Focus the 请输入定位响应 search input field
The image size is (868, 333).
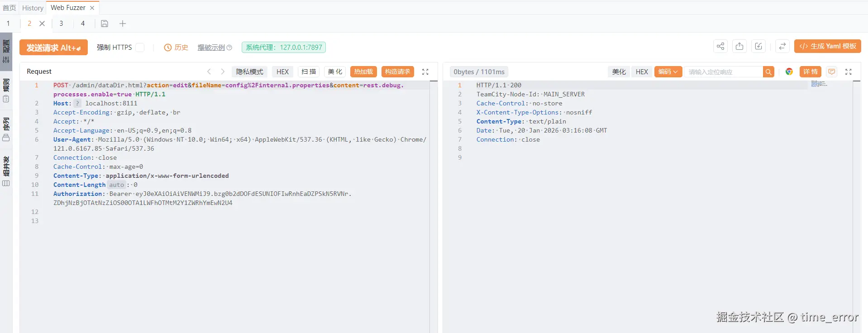click(723, 71)
